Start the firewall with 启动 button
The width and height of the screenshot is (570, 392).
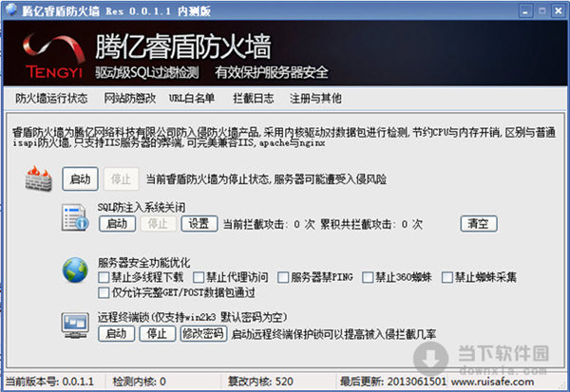[x=80, y=178]
